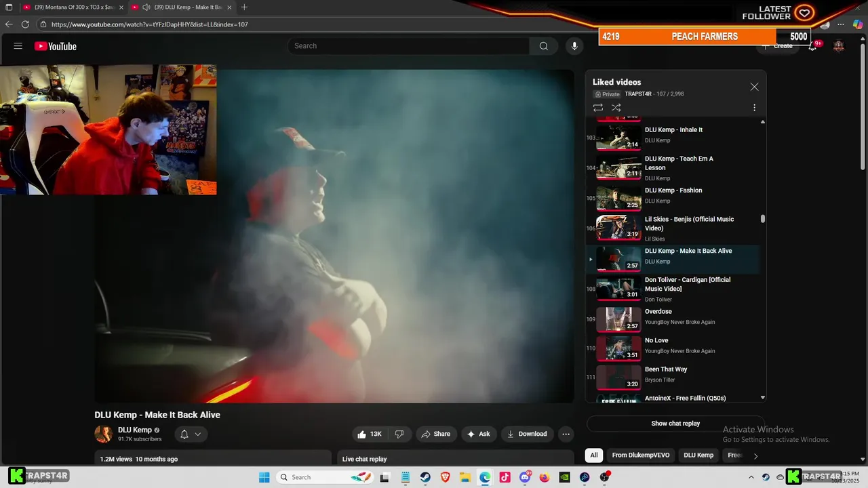Select current DLU Kemp - Make It Back Alive entry
The width and height of the screenshot is (868, 488).
pos(673,259)
